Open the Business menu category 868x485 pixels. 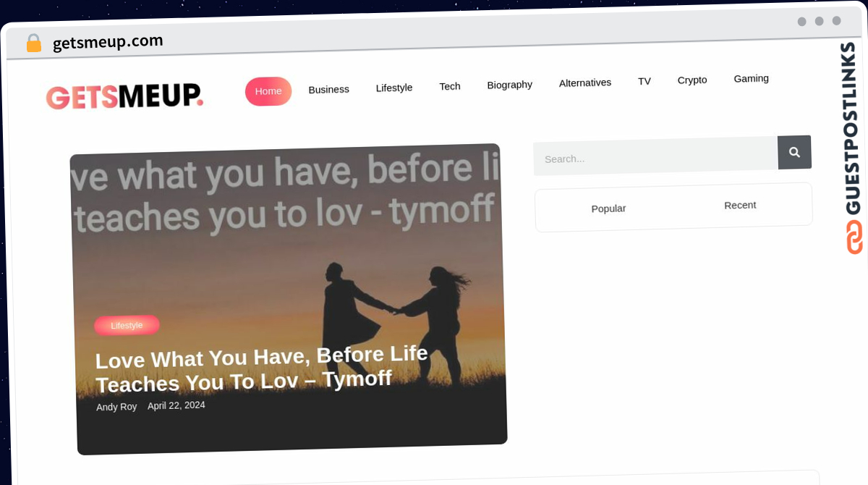pos(328,89)
